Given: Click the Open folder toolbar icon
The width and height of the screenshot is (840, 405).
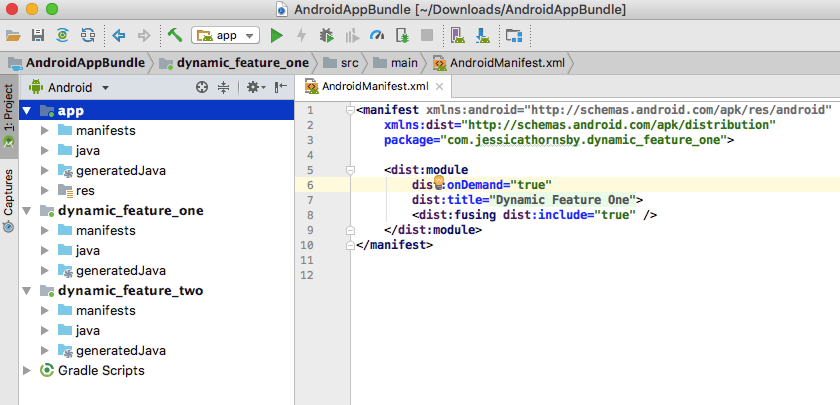Looking at the screenshot, I should tap(13, 36).
